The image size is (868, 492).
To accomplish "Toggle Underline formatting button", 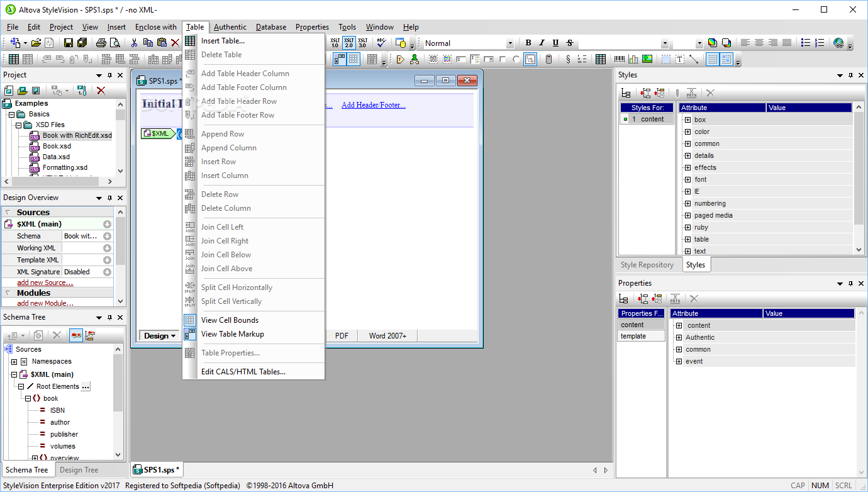I will click(556, 43).
